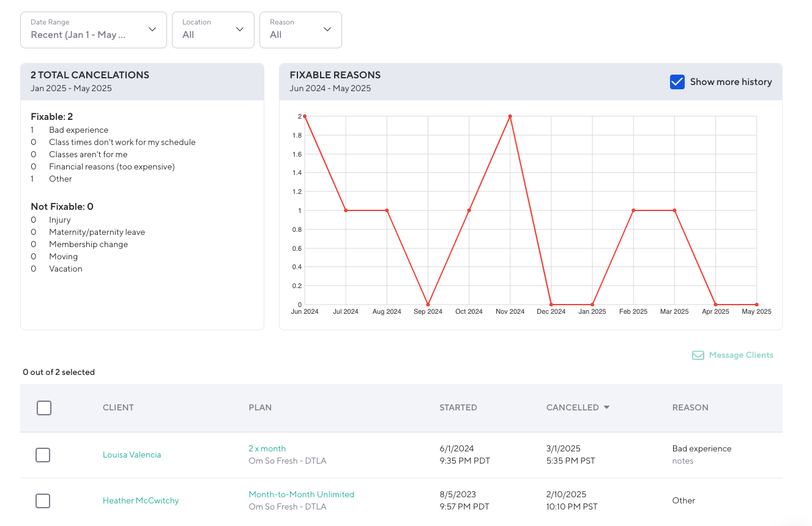The image size is (812, 526).
Task: Open the Reason filter dropdown
Action: (x=300, y=29)
